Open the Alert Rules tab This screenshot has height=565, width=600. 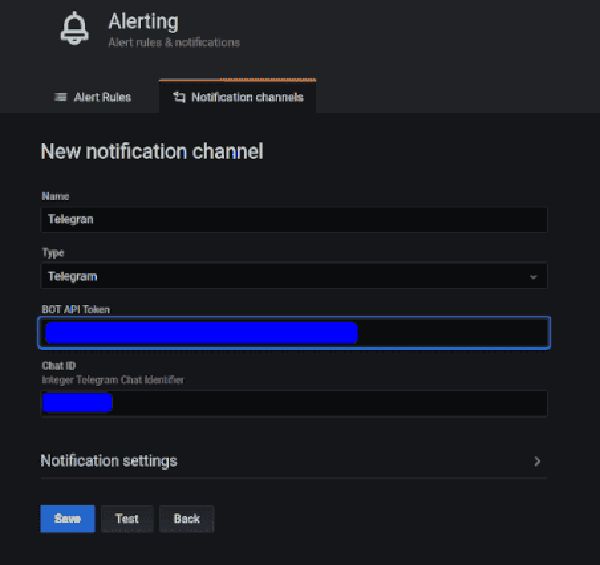(93, 97)
